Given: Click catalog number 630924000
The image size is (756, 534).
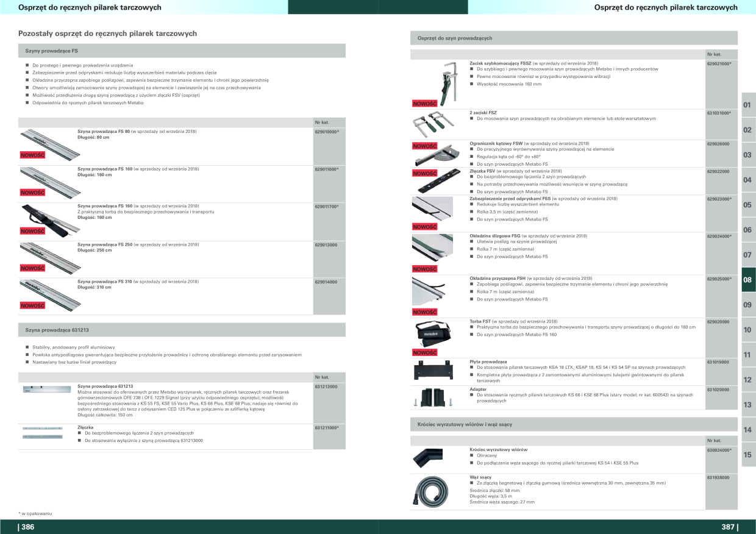Looking at the screenshot, I should pos(719,450).
